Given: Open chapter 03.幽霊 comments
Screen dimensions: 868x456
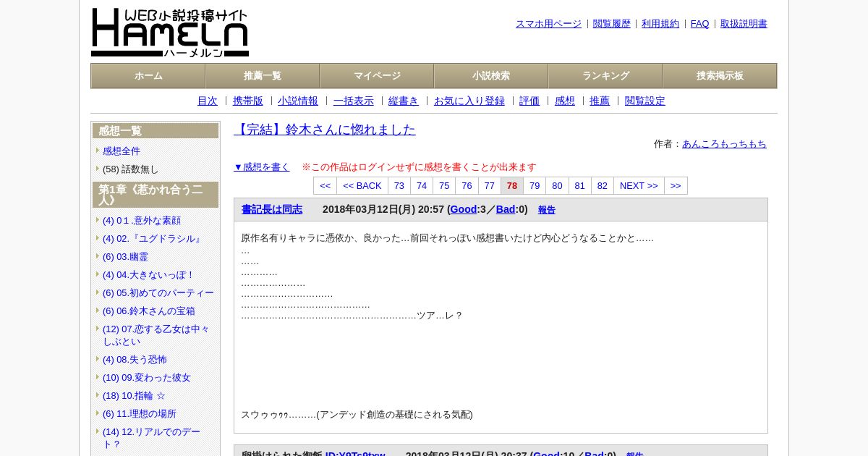Looking at the screenshot, I should coord(125,257).
